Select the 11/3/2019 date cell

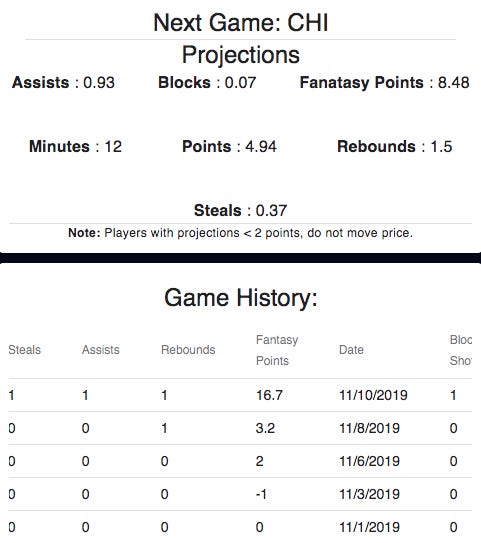pyautogui.click(x=369, y=494)
